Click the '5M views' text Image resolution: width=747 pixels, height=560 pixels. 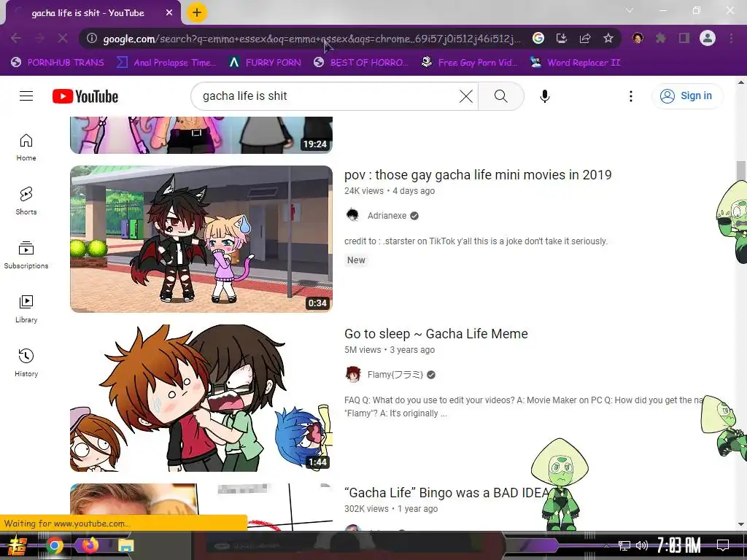tap(363, 350)
